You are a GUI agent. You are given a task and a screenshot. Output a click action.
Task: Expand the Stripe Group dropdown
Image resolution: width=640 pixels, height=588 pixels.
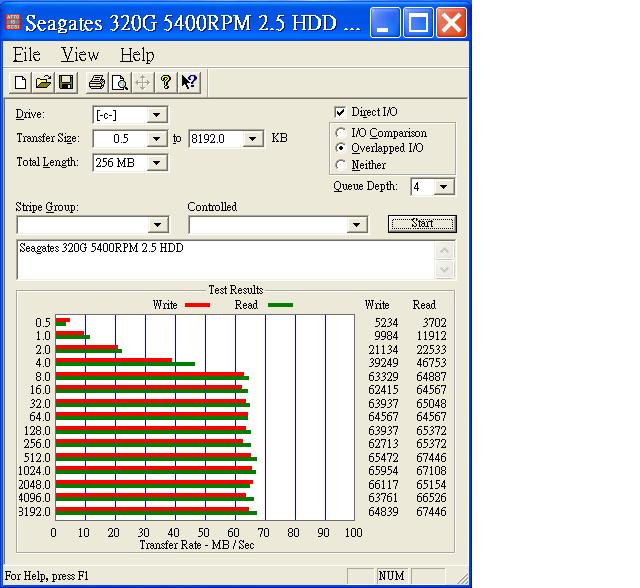[x=158, y=225]
